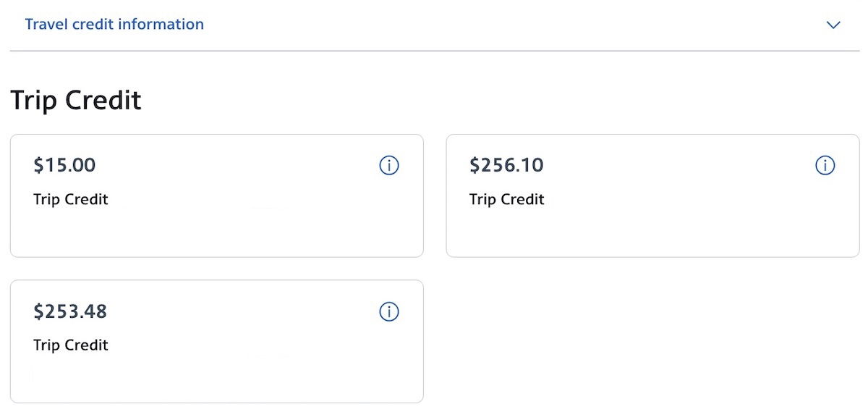Click the $253.48 amount text
Screen dimensions: 868x412
click(70, 311)
